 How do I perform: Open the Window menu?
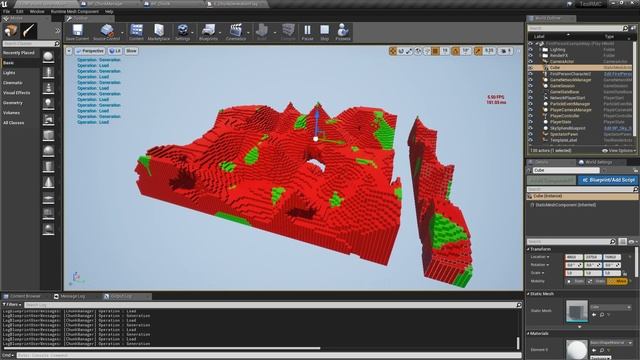(37, 11)
